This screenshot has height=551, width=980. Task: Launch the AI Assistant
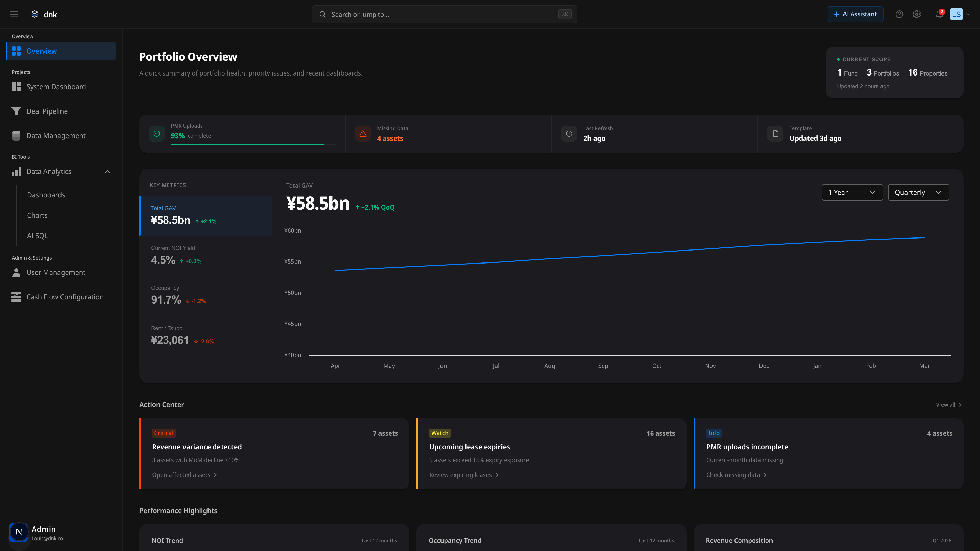point(855,14)
